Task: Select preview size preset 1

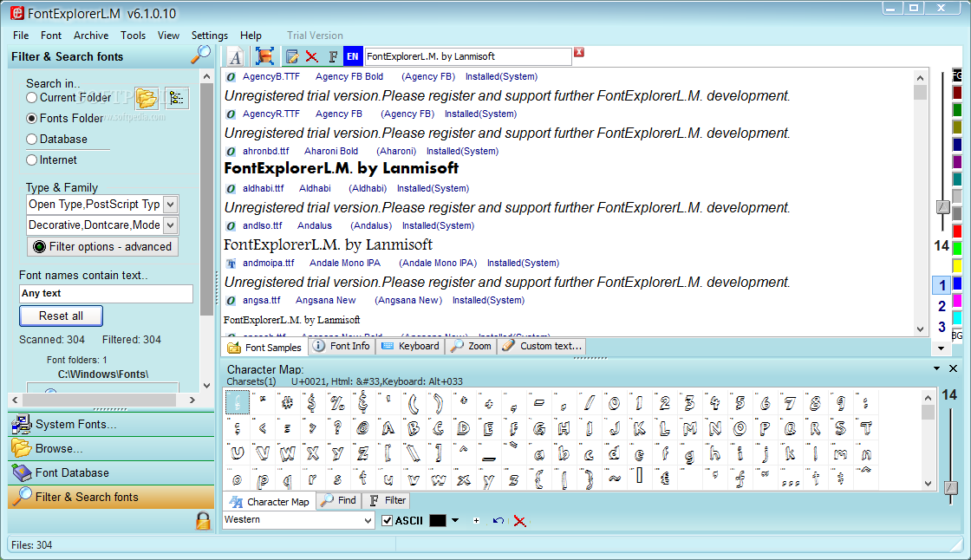Action: click(x=942, y=285)
